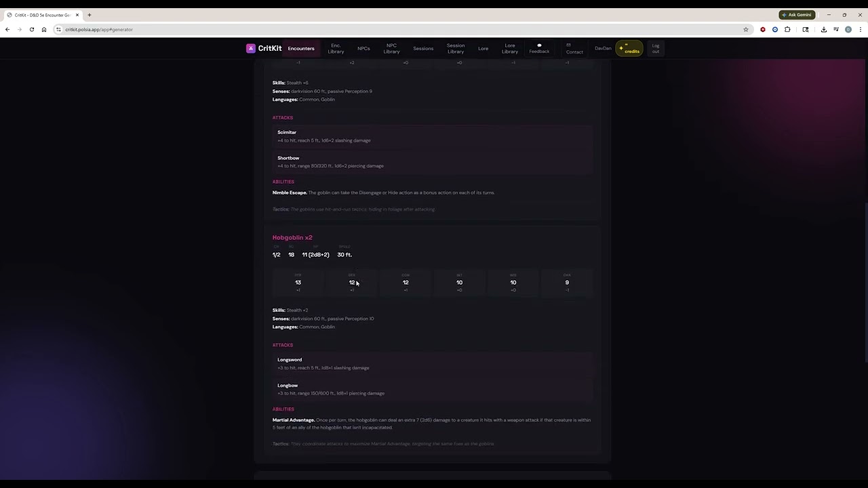This screenshot has height=488, width=868.
Task: Click the Nimble Escape ability text
Action: pyautogui.click(x=383, y=192)
